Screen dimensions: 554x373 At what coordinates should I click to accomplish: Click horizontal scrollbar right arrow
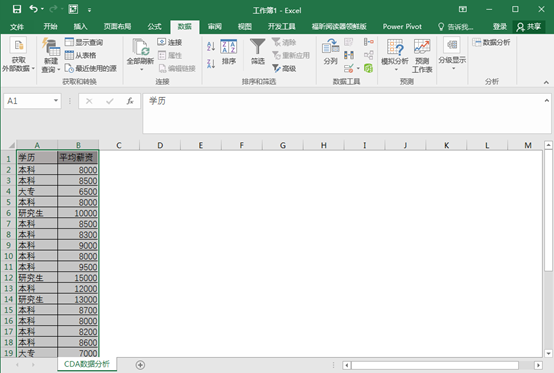[538, 365]
